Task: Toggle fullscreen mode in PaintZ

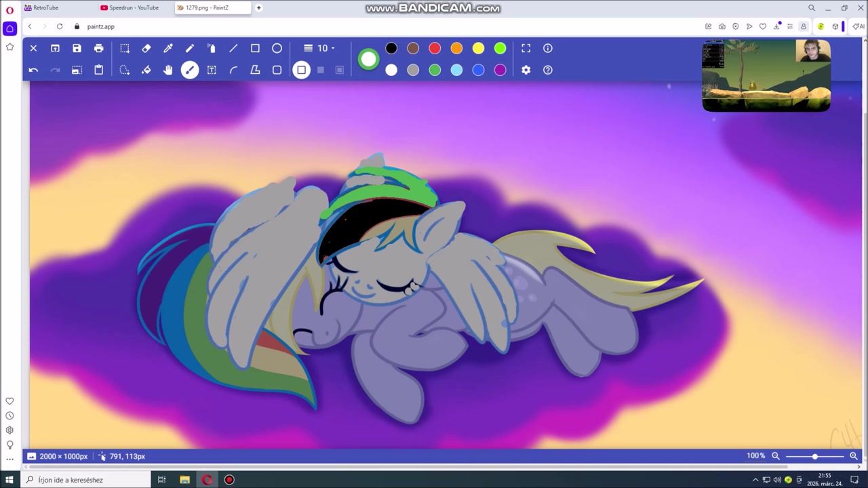Action: [526, 48]
